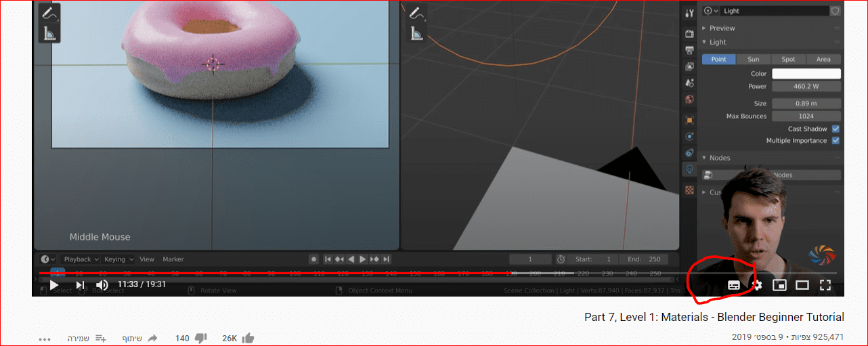Viewport: 868px width, 346px height.
Task: Open the Object Constraints tab icon
Action: [x=689, y=152]
